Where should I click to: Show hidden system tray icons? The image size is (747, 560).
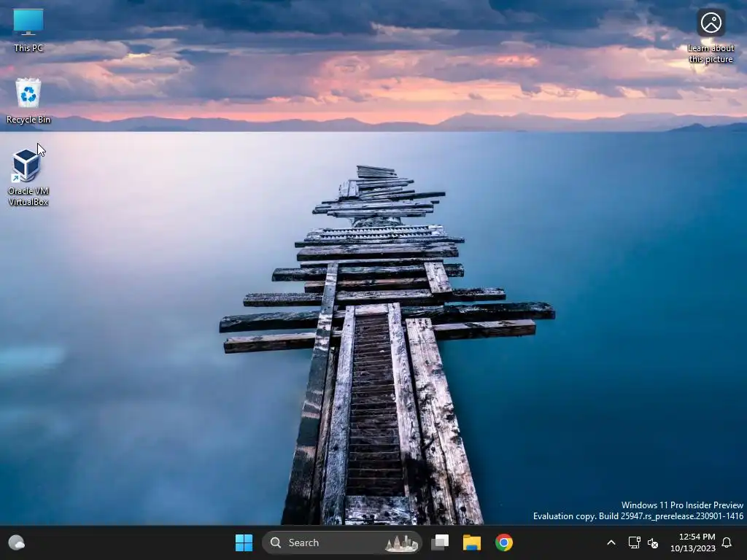(611, 542)
